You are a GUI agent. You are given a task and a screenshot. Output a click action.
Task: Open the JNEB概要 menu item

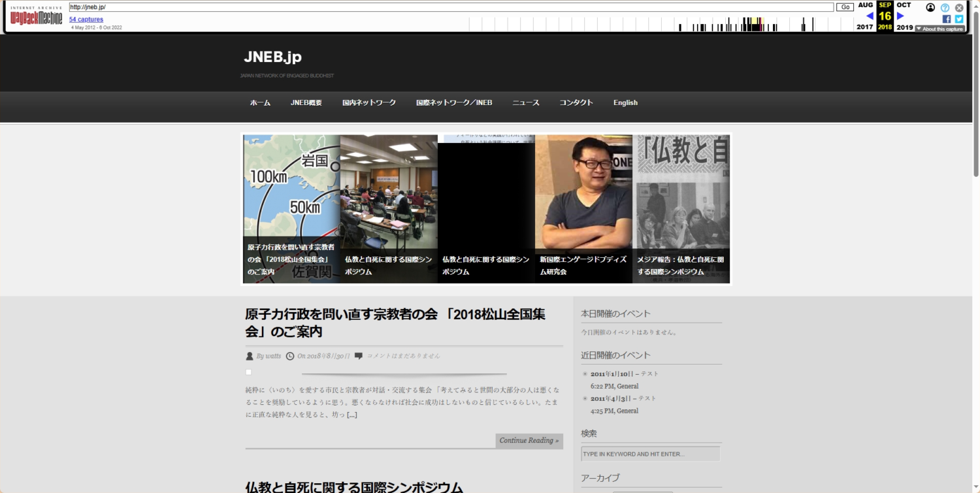pyautogui.click(x=306, y=103)
